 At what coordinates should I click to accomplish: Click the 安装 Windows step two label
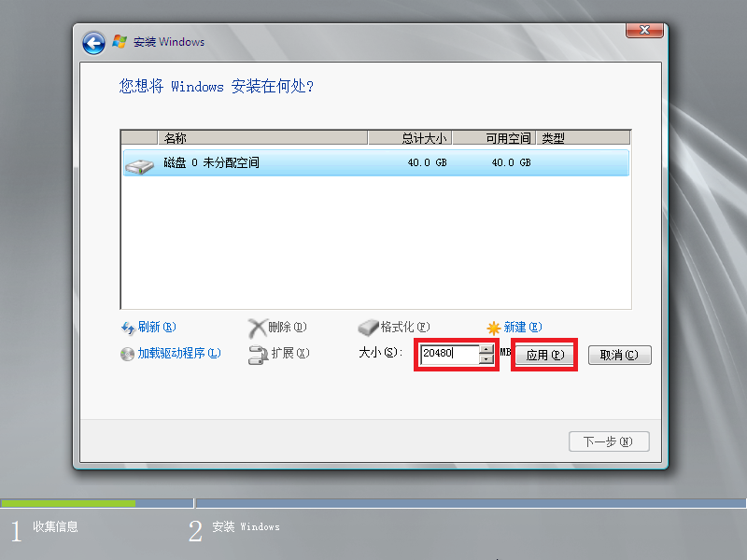click(246, 526)
